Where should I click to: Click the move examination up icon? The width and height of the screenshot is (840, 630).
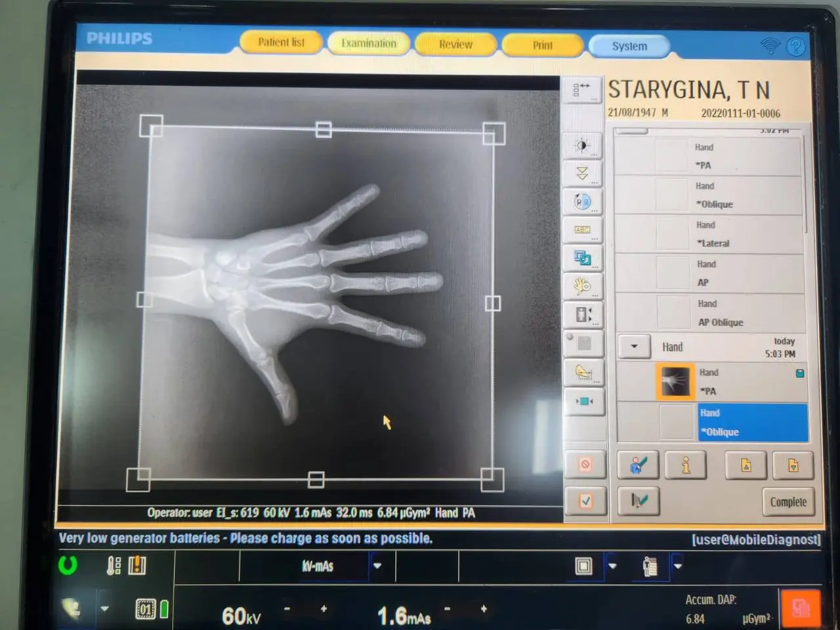click(x=746, y=465)
